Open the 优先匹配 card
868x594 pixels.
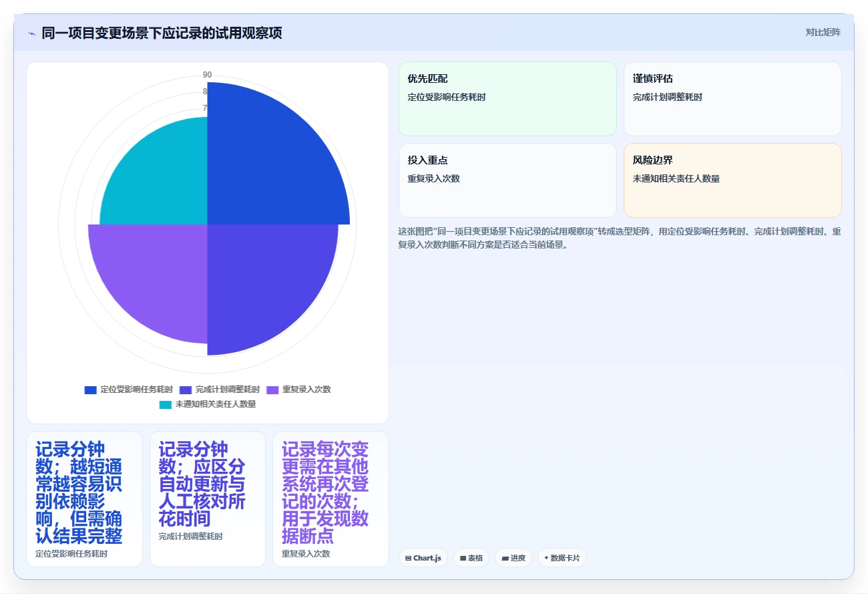[507, 99]
